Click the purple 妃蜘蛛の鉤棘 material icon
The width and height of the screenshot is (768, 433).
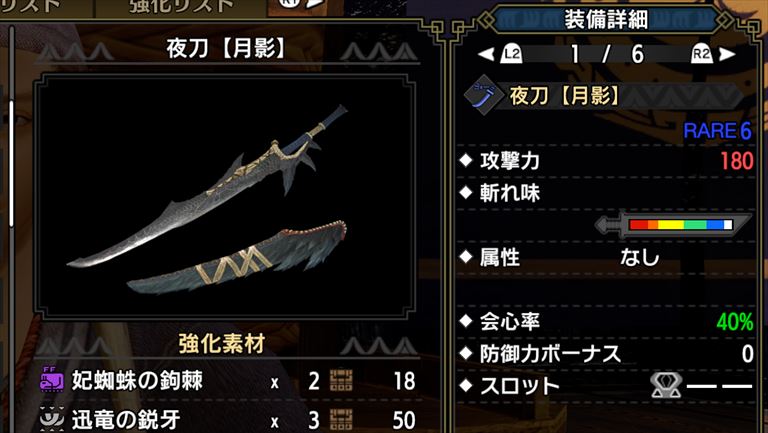click(x=51, y=381)
